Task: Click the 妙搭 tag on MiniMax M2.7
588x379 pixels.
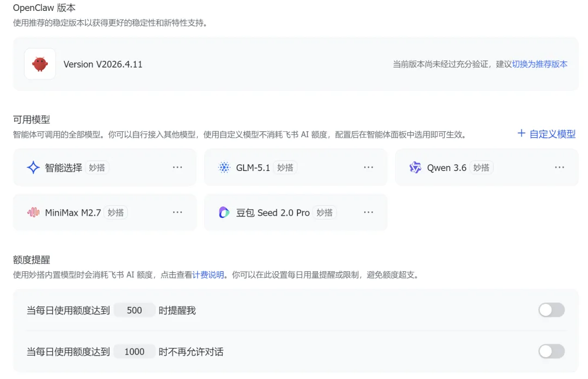Action: click(115, 213)
